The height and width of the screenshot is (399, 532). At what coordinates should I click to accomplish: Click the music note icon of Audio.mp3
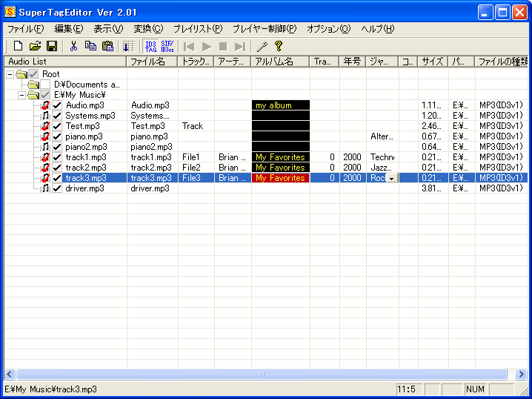tap(45, 105)
